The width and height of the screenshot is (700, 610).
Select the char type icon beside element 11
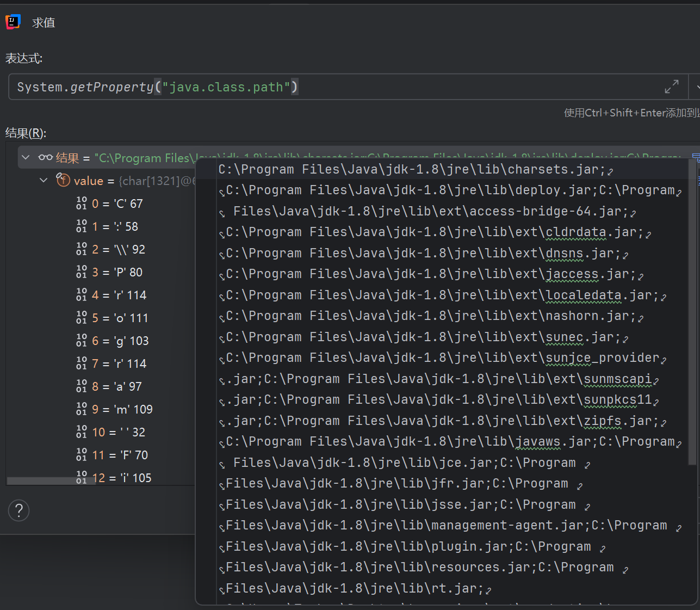[81, 454]
